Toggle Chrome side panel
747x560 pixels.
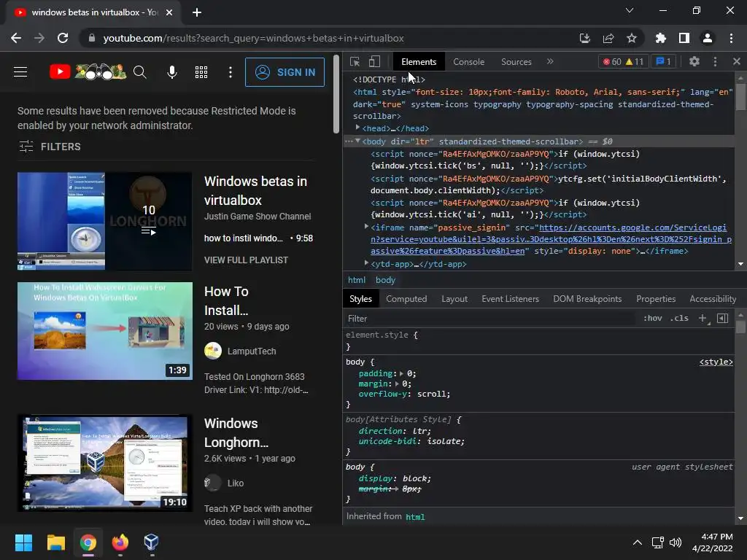(x=684, y=38)
